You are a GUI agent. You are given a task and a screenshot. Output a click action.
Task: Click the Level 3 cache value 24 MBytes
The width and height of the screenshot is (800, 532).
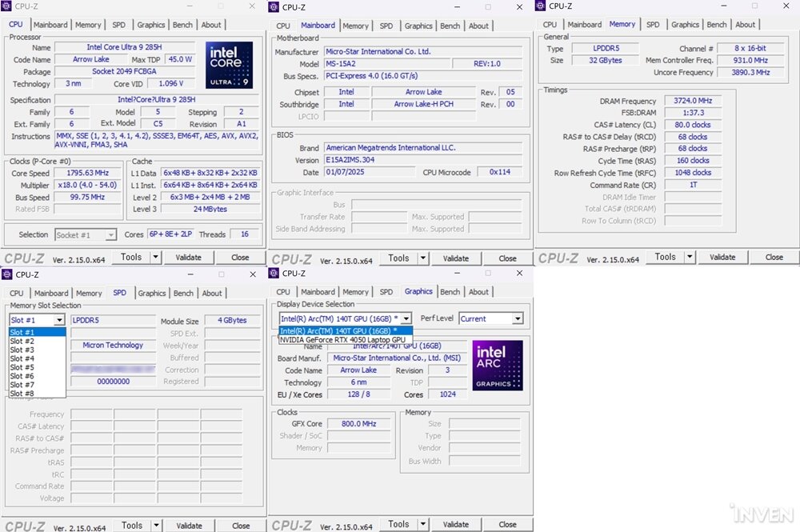point(210,209)
